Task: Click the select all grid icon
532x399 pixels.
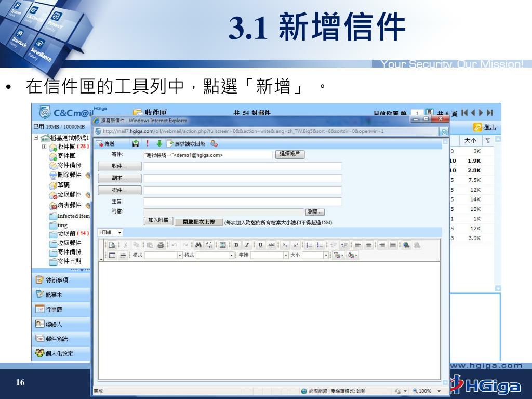Action: click(222, 245)
